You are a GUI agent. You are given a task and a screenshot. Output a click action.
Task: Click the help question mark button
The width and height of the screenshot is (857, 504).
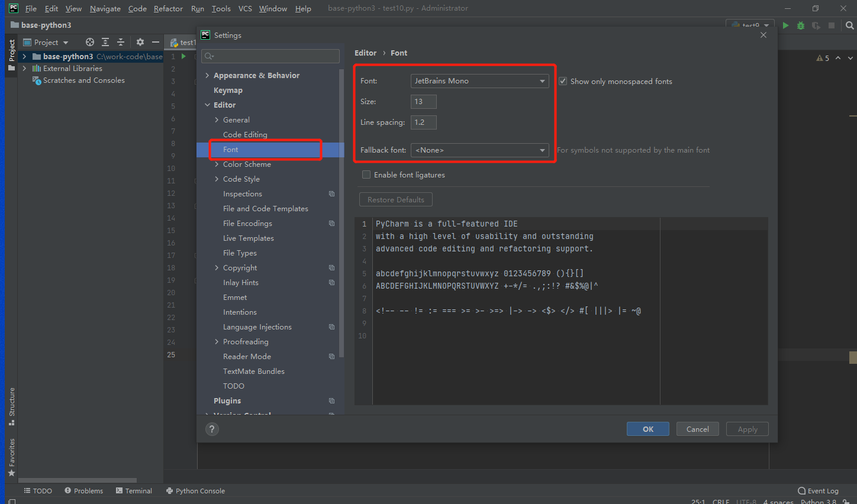212,429
